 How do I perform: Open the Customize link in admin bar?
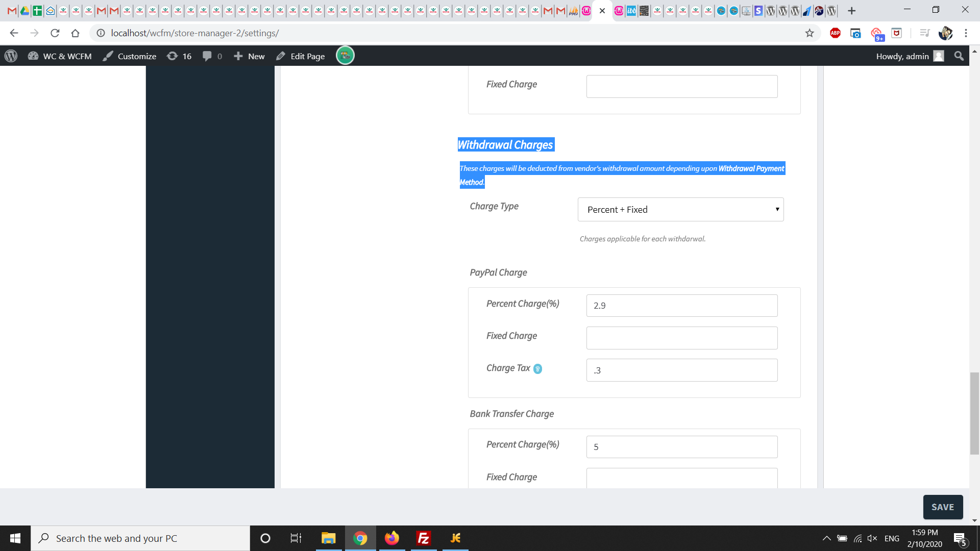pyautogui.click(x=130, y=56)
